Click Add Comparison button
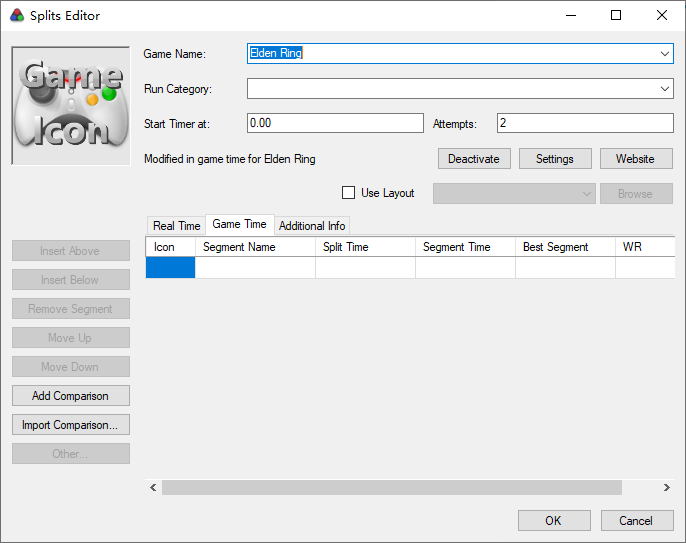Screen dimensions: 686x543 pos(70,396)
